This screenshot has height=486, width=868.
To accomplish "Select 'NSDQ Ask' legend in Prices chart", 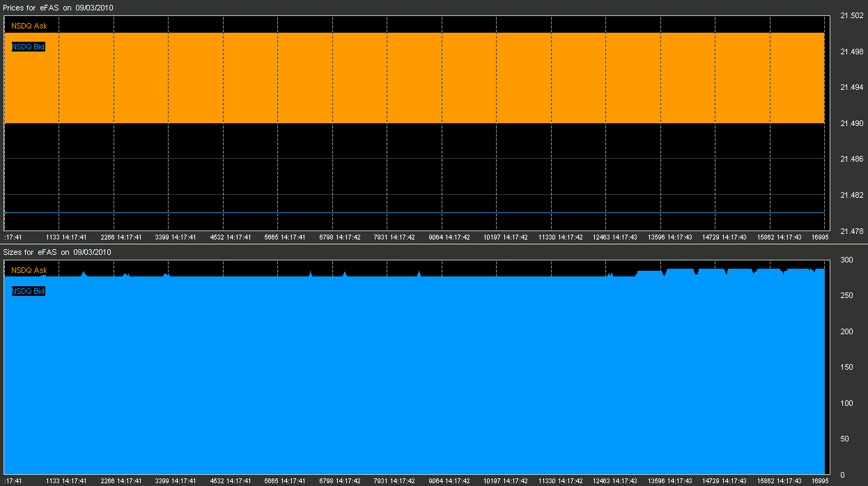I will [29, 26].
